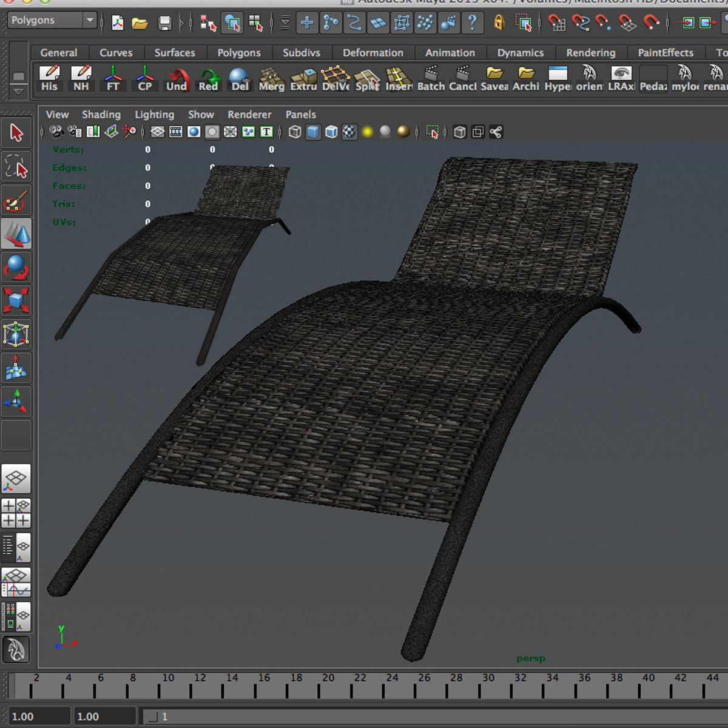Open the viewport Panels menu
Viewport: 728px width, 728px height.
[301, 114]
